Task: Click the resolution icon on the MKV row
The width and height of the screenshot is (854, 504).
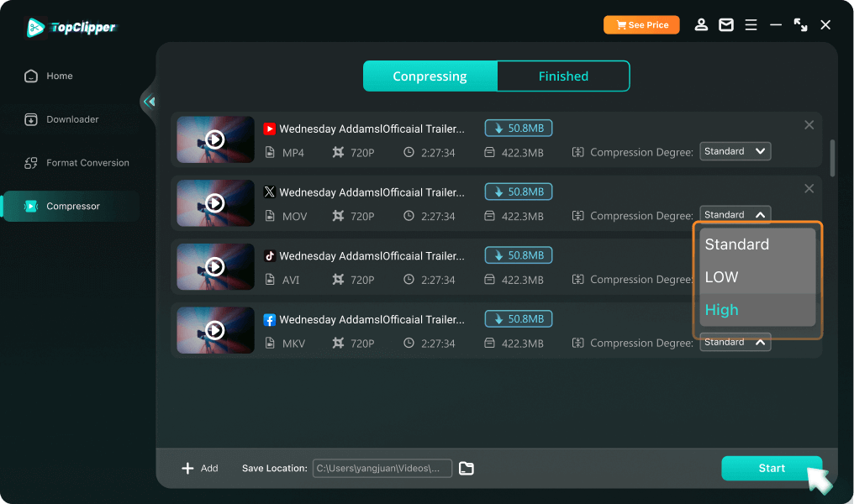Action: tap(338, 344)
